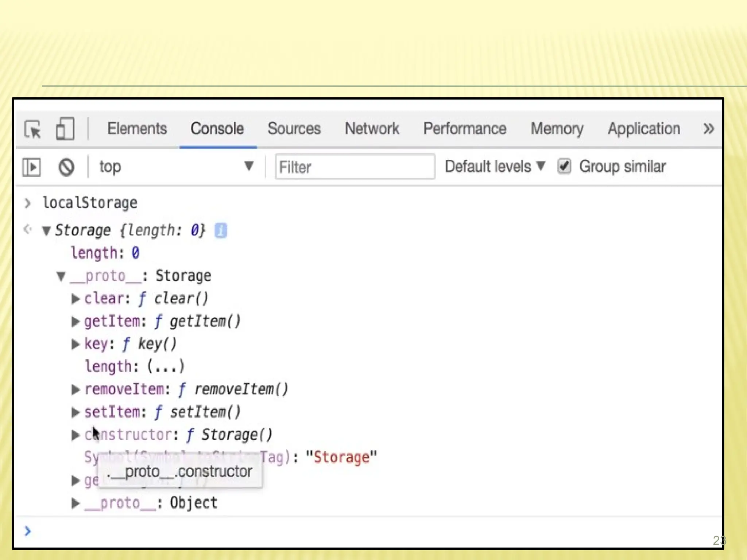Activate the inspect element selector icon
Viewport: 747px width, 560px height.
33,129
